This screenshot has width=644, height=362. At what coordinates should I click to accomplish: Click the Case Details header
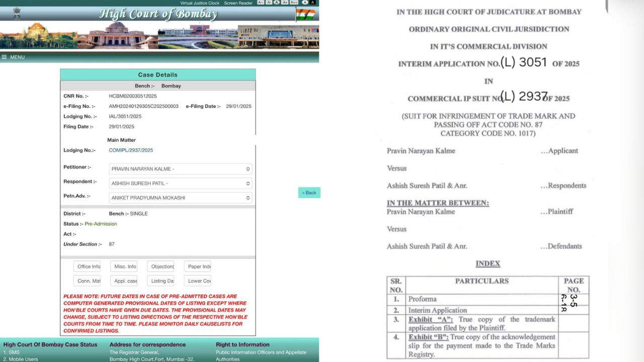pyautogui.click(x=157, y=75)
